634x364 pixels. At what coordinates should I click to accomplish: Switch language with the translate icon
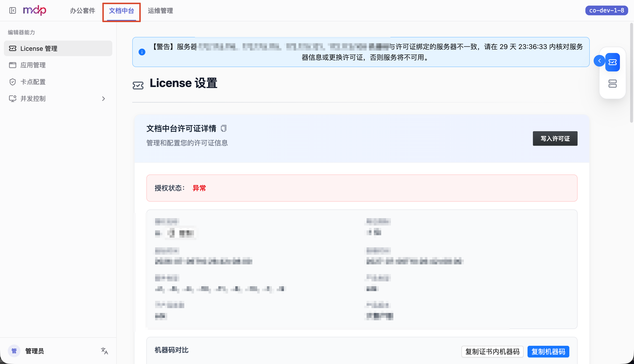click(105, 351)
